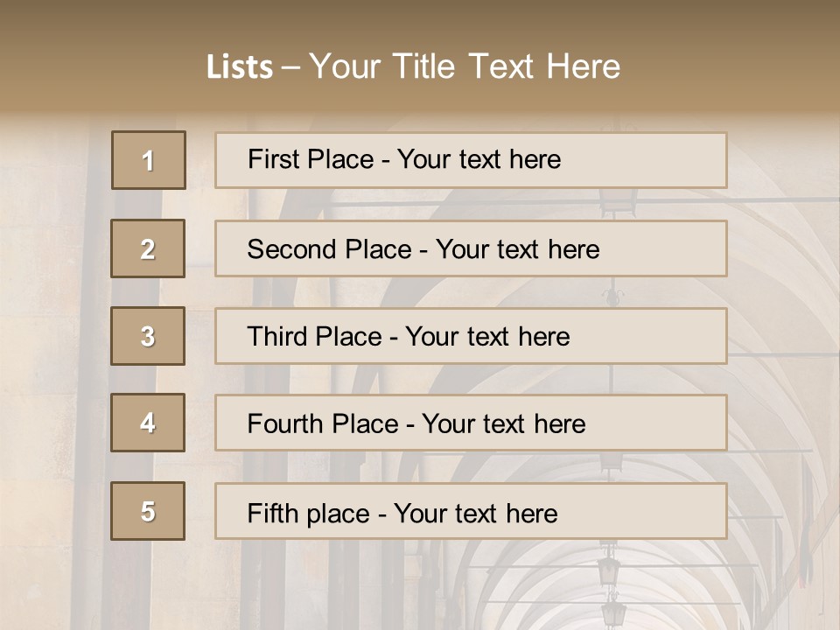Click the bold word 'Lists' in title
Viewport: 840px width, 630px height.
[x=239, y=66]
